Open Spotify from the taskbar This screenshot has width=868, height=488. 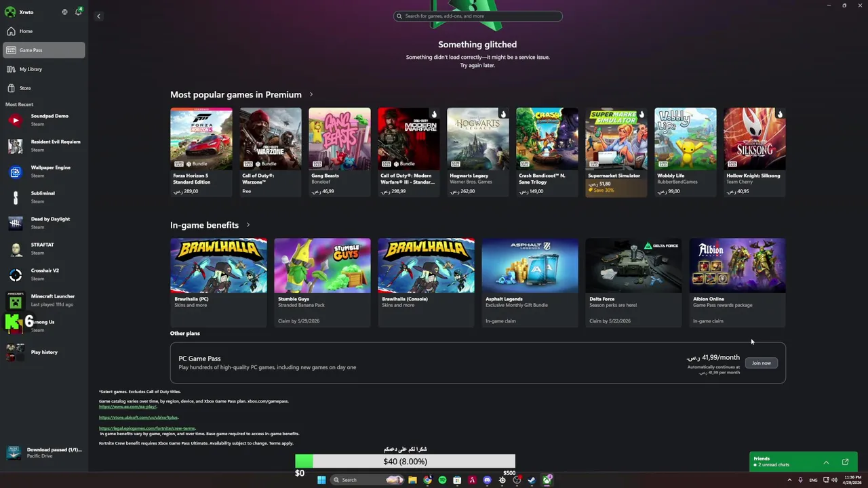click(442, 480)
